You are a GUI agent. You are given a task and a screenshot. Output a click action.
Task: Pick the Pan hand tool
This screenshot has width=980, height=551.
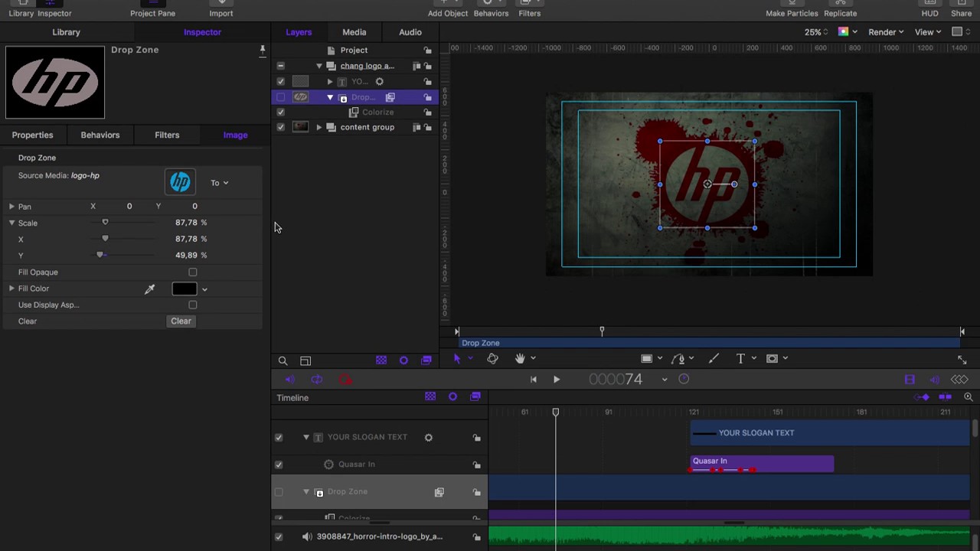[520, 358]
